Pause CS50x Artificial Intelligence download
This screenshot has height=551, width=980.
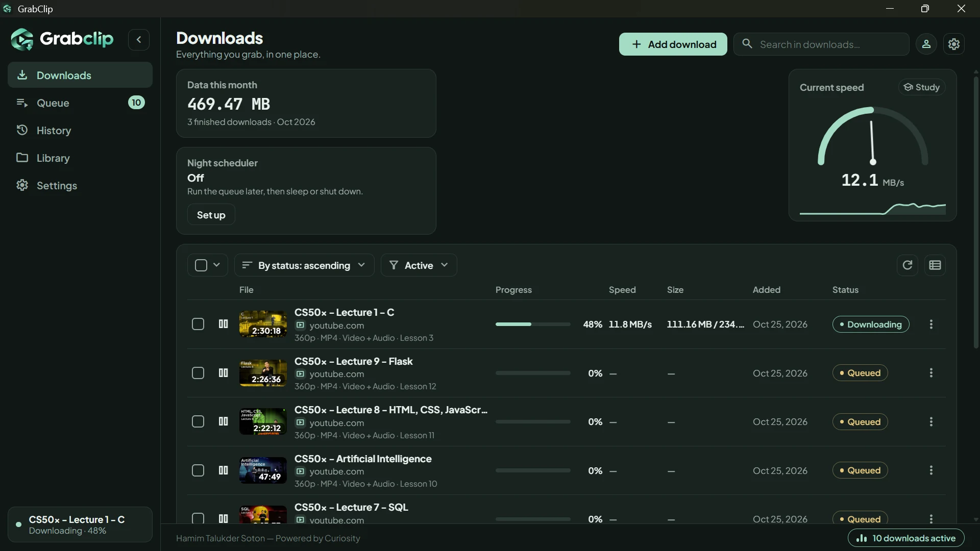click(223, 470)
